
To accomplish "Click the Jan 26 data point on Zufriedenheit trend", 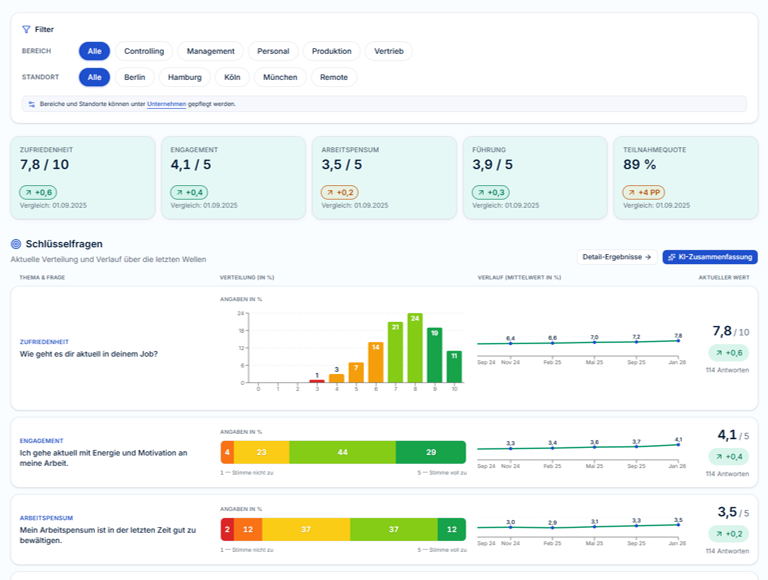I will (678, 340).
